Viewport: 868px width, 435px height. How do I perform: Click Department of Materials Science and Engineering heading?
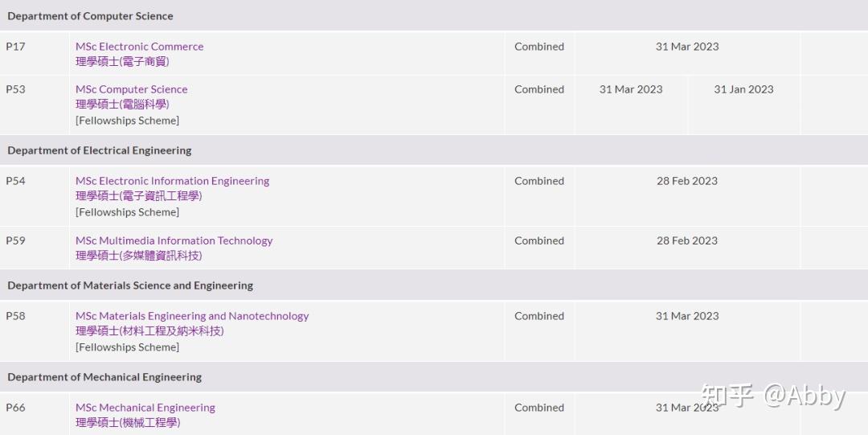point(130,285)
